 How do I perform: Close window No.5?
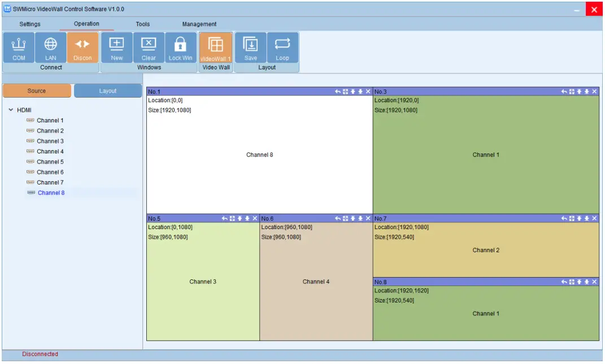click(x=255, y=218)
